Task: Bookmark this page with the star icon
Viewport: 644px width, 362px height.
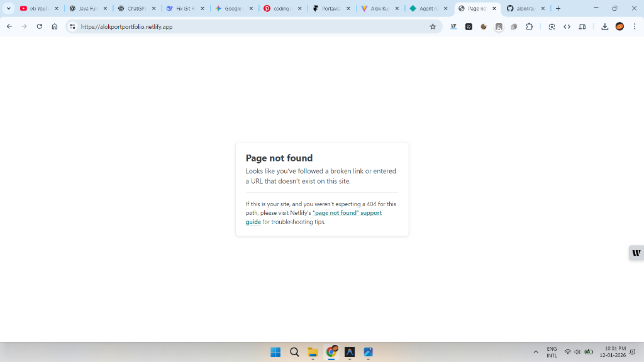Action: (433, 26)
